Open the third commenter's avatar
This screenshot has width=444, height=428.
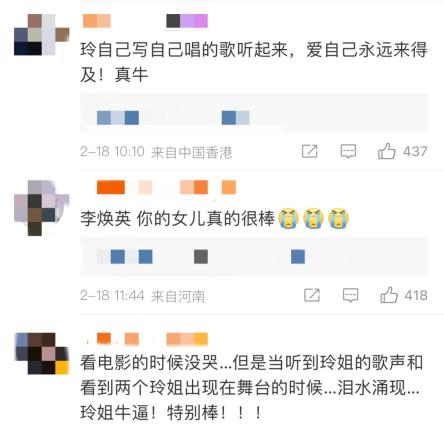[42, 353]
